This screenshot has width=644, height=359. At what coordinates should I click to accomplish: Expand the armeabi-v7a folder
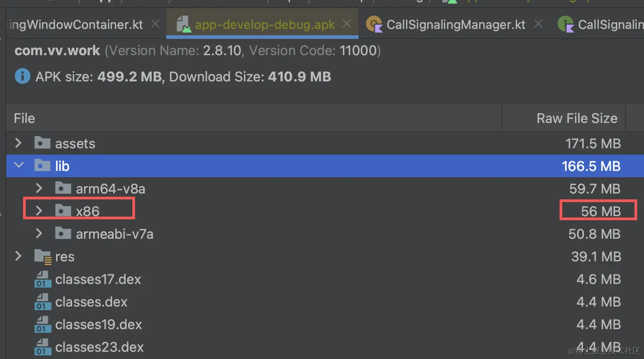point(39,233)
